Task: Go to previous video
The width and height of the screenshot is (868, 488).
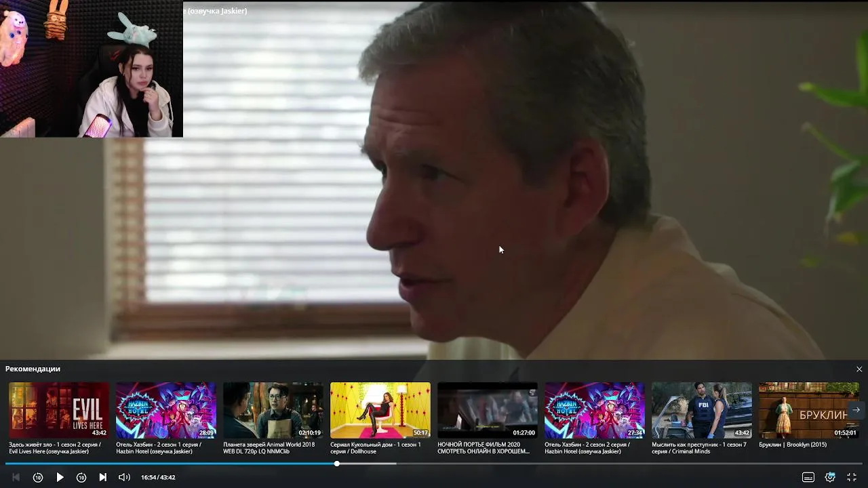Action: (16, 477)
